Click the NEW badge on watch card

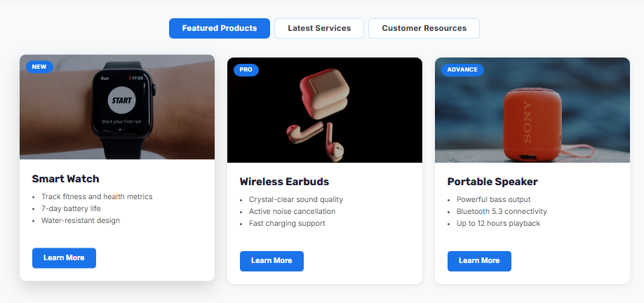(x=39, y=67)
